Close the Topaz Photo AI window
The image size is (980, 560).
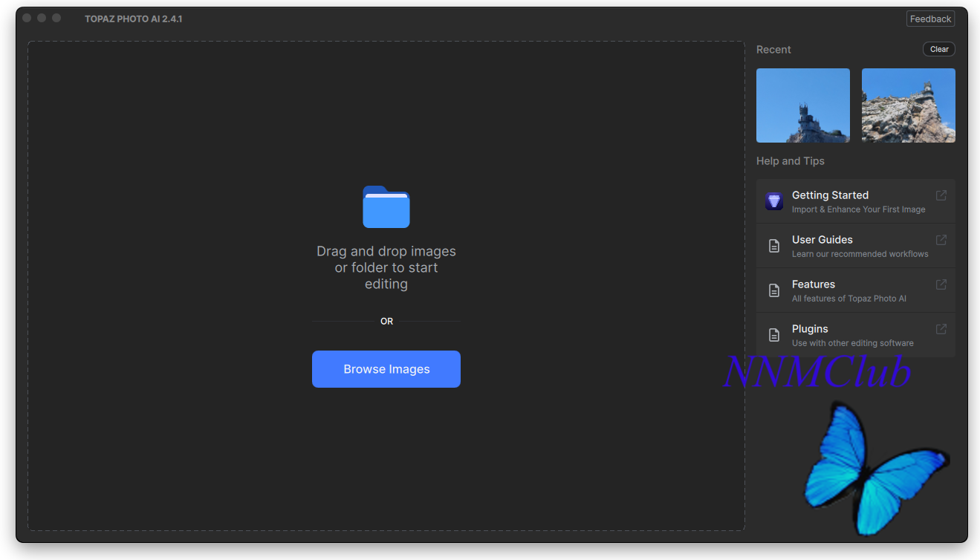[x=27, y=18]
